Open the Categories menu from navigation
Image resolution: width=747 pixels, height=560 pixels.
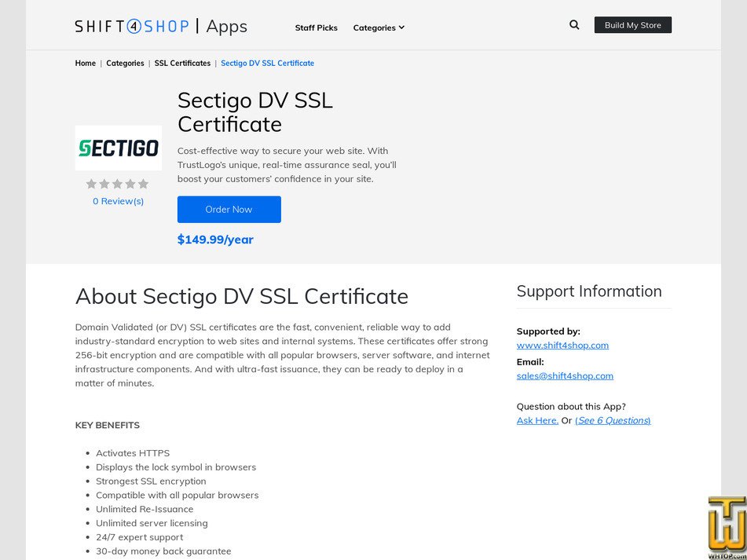[x=375, y=27]
